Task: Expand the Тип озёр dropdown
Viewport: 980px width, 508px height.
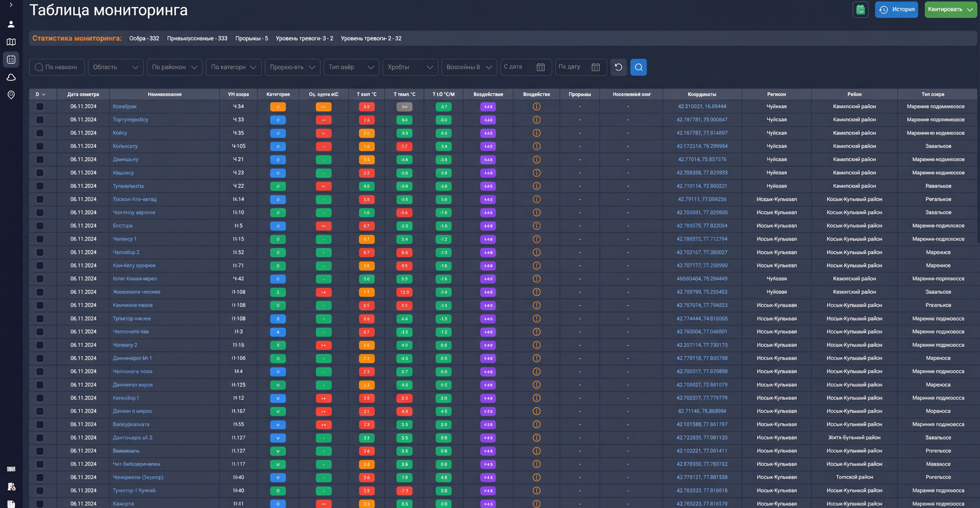Action: (351, 67)
